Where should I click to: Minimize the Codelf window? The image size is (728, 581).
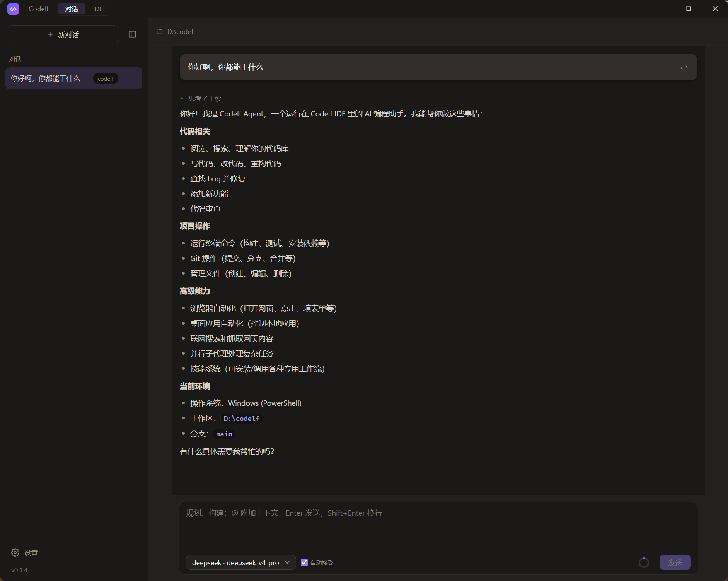coord(662,9)
